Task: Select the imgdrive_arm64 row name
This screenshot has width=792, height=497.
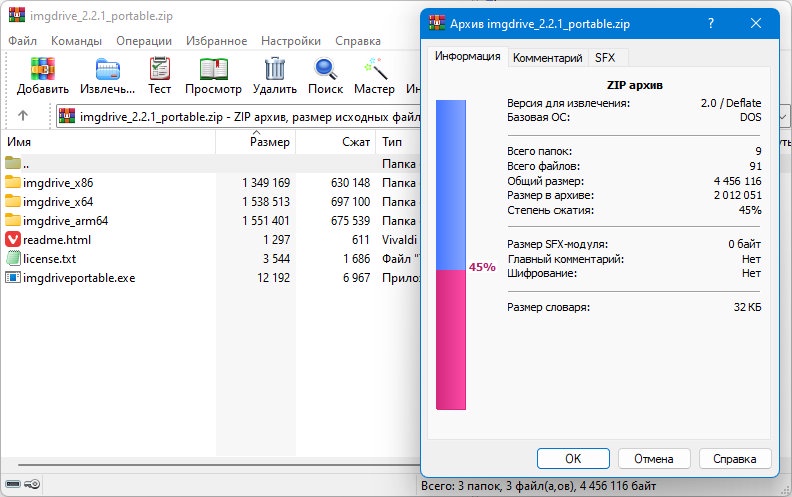Action: pyautogui.click(x=66, y=221)
